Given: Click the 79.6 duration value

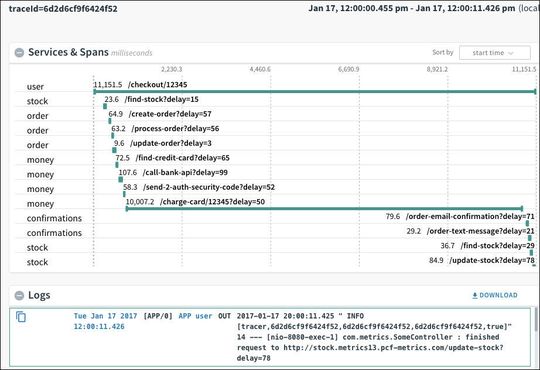Looking at the screenshot, I should [393, 216].
